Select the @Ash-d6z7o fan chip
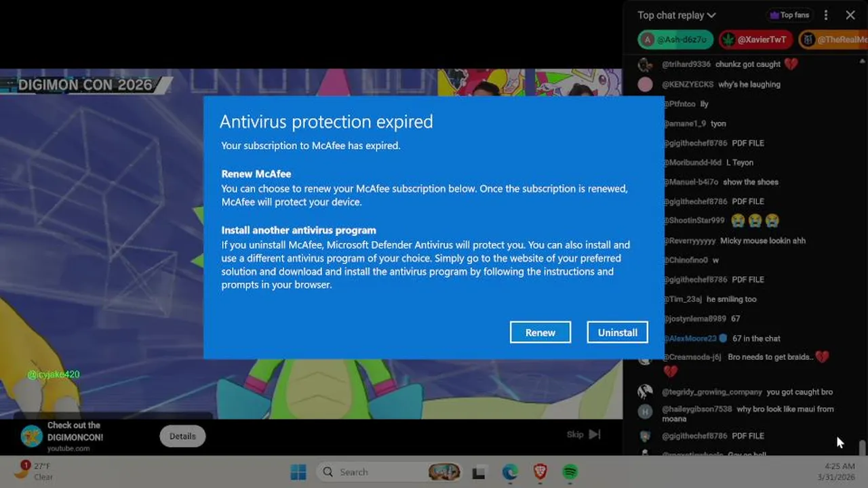The width and height of the screenshot is (868, 488). (x=675, y=39)
